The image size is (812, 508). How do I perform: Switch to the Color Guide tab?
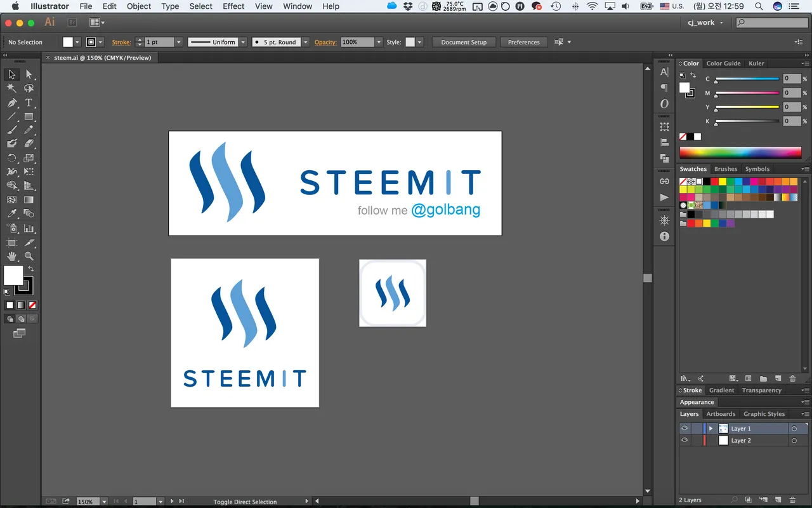click(x=723, y=63)
